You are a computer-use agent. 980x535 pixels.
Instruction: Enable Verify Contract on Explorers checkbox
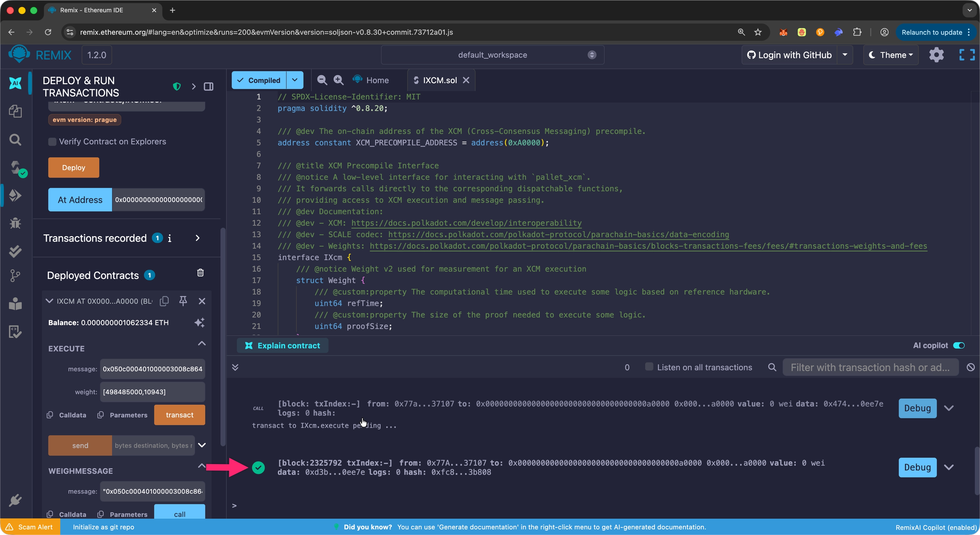52,142
